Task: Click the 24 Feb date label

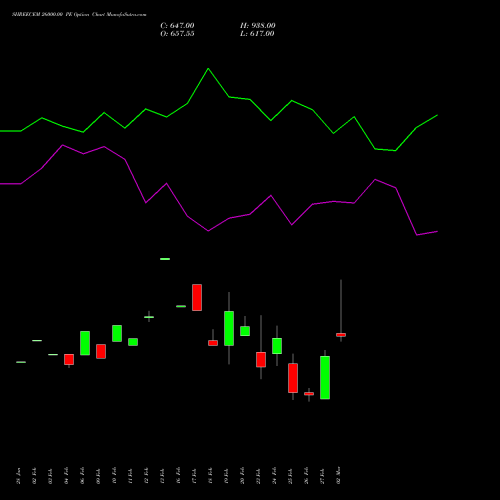Action: (274, 476)
